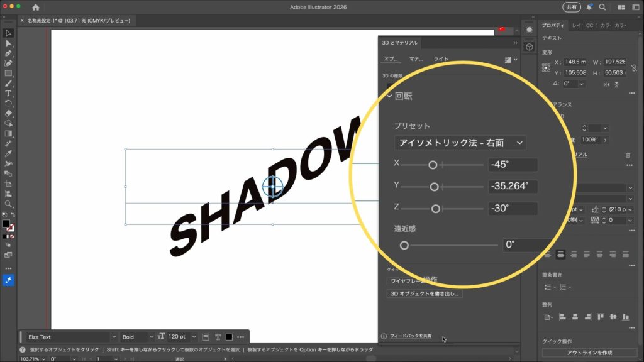
Task: Click the search magnifier in top bar
Action: pyautogui.click(x=602, y=8)
